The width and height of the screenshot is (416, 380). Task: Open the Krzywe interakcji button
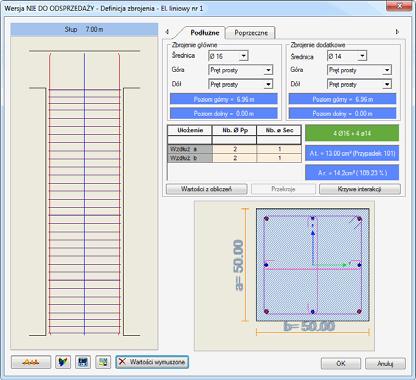click(x=360, y=189)
